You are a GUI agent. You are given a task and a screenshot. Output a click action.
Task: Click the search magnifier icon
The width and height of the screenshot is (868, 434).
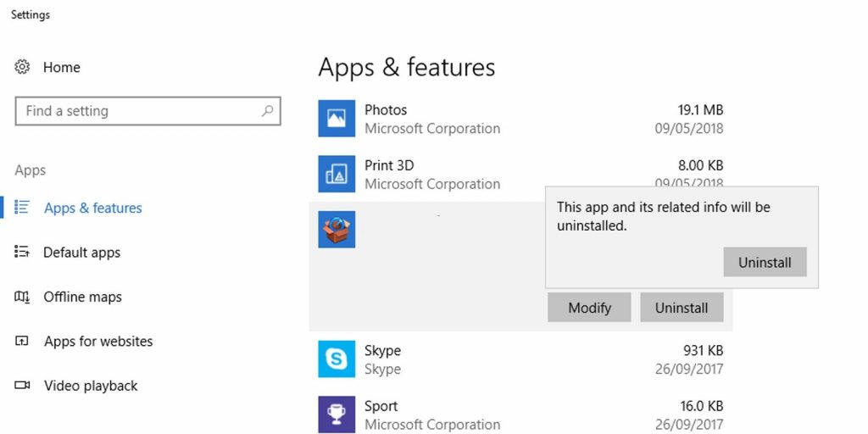tap(267, 111)
